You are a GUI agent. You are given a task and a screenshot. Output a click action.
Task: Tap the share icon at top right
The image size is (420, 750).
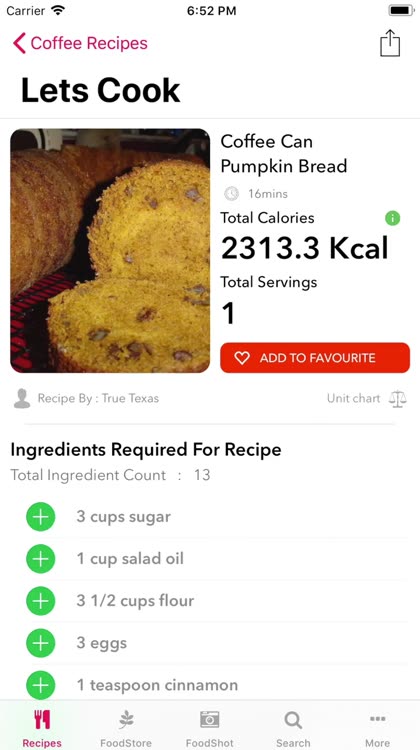click(390, 44)
